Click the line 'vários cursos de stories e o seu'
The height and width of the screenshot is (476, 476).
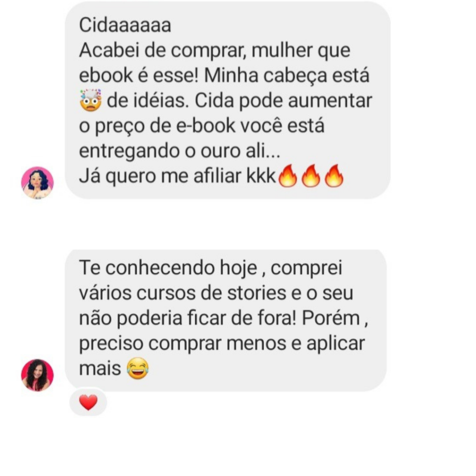pyautogui.click(x=216, y=293)
